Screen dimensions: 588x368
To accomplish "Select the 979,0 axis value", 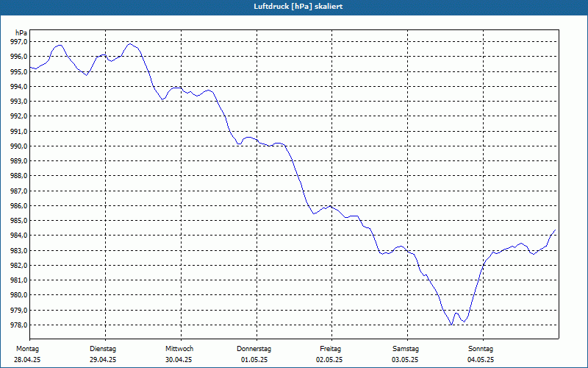I will (19, 311).
